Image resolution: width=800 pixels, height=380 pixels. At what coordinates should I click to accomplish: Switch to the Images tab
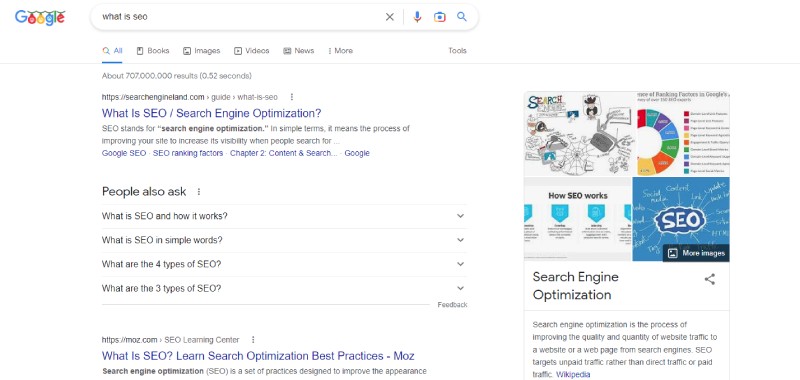(x=202, y=51)
